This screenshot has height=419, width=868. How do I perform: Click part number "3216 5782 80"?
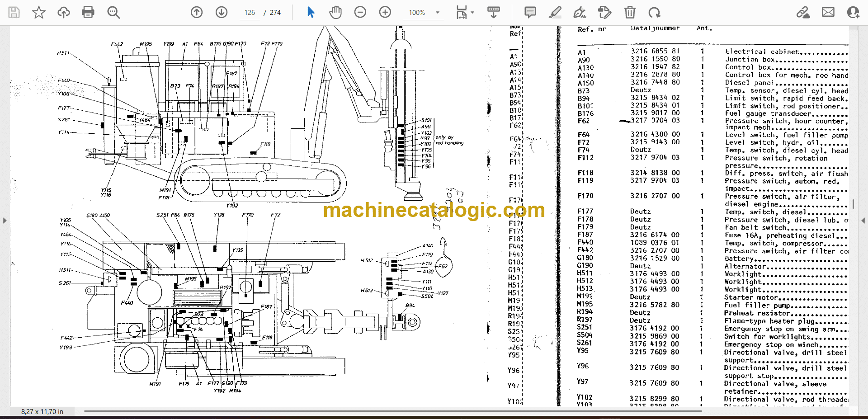click(655, 305)
